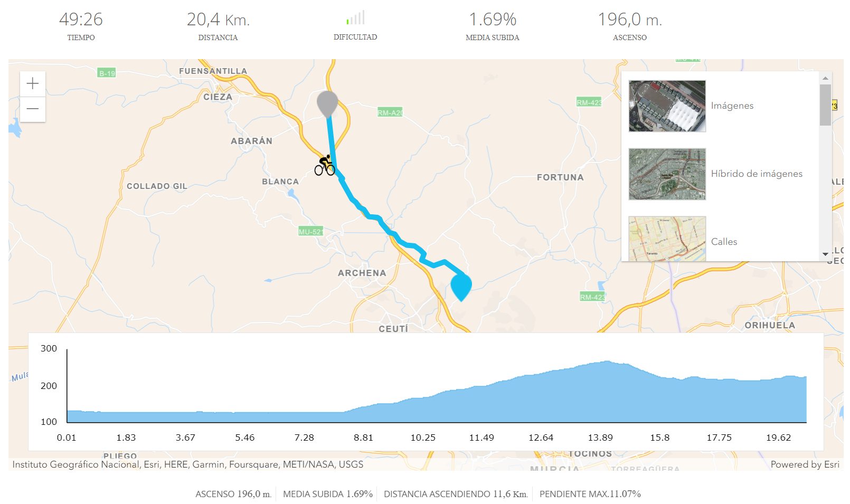Zoom out using the map minus button

tap(32, 108)
